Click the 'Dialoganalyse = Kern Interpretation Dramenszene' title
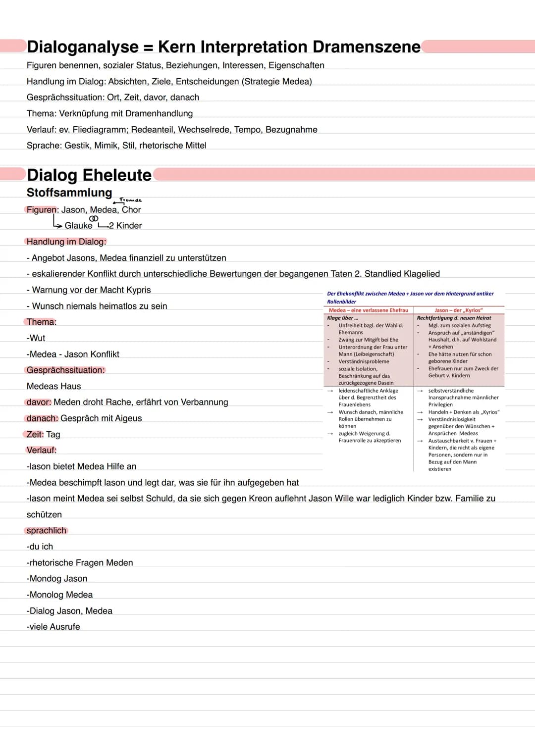Viewport: 535px width, 756px height. pyautogui.click(x=223, y=47)
